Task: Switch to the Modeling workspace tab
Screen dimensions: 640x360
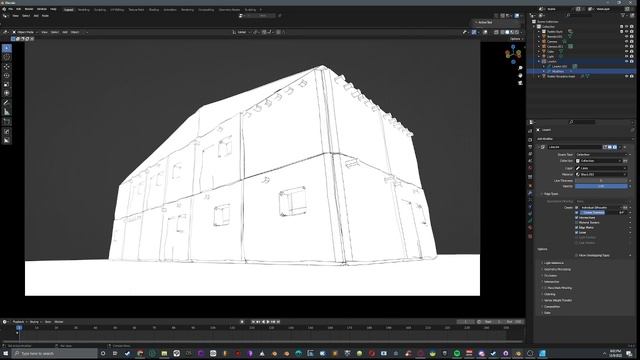Action: (x=83, y=9)
